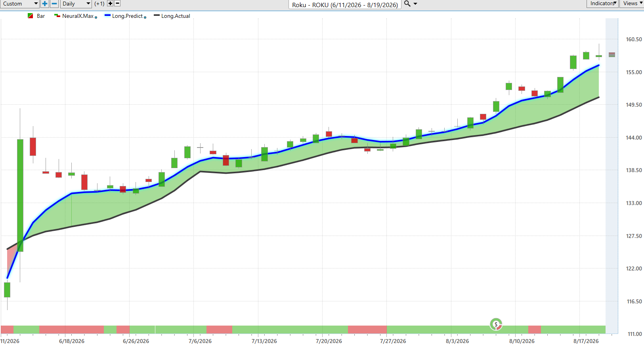Image resolution: width=644 pixels, height=347 pixels.
Task: Open the Views menu
Action: [632, 4]
